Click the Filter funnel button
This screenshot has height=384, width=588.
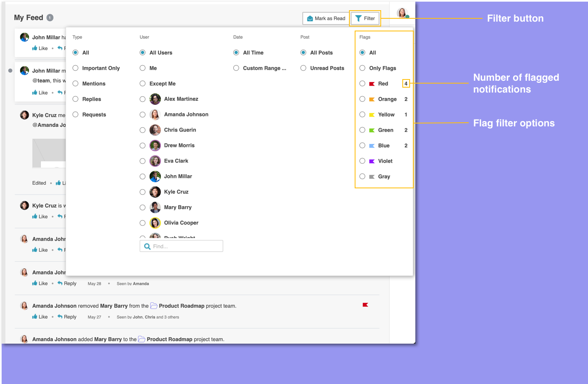[365, 18]
